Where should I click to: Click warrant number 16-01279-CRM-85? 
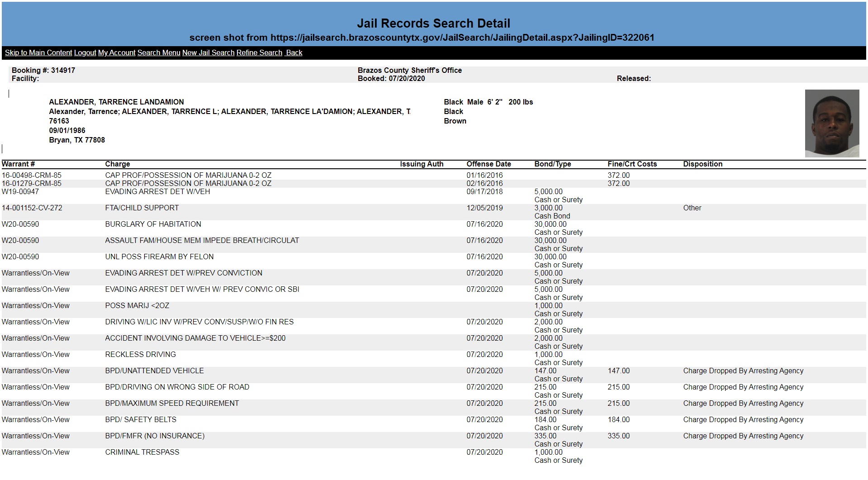32,183
